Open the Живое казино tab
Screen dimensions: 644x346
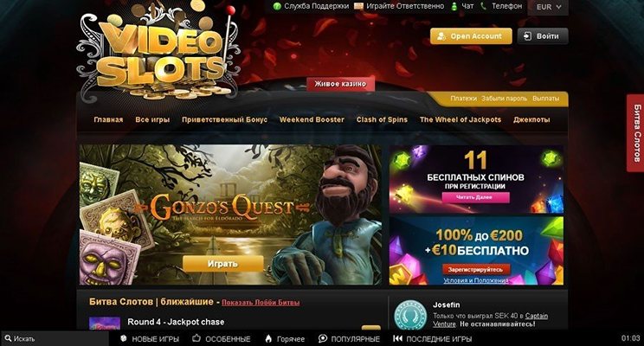tap(340, 84)
